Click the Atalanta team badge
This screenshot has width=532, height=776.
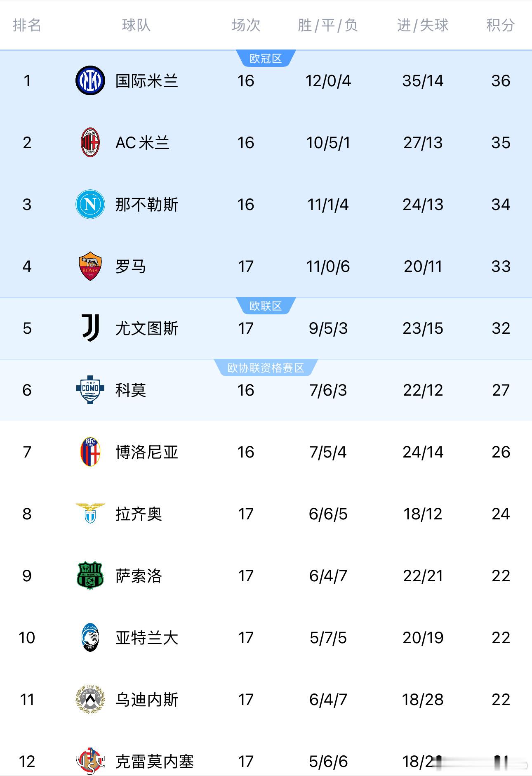[89, 638]
